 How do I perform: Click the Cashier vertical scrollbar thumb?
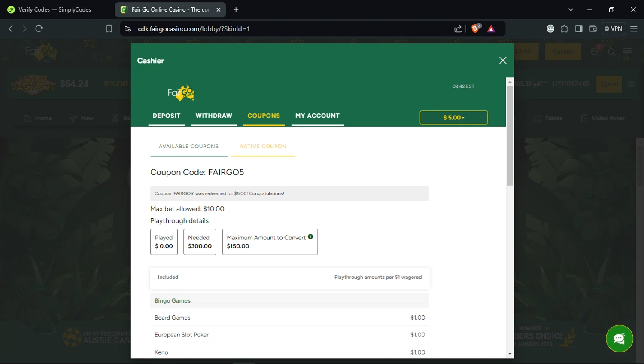pos(510,135)
